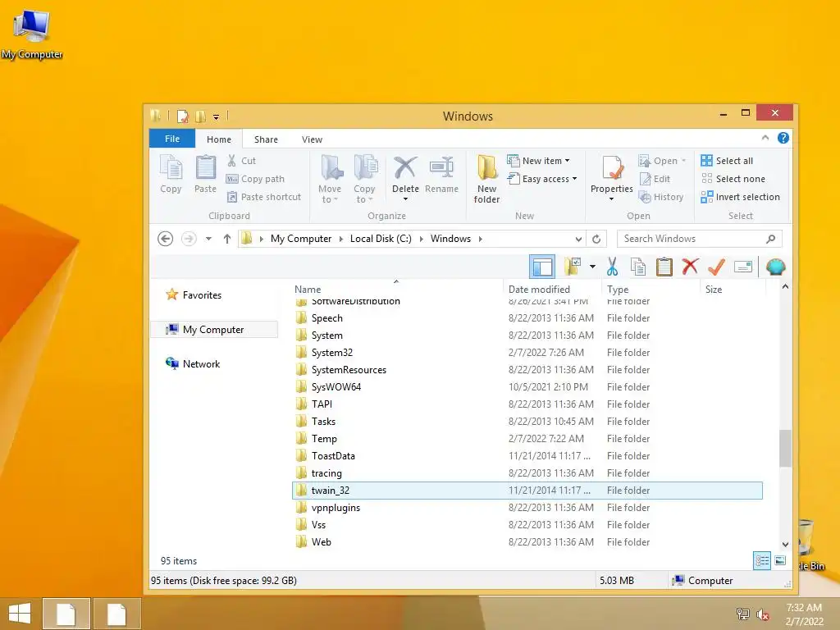
Task: Click the Delete X icon in ribbon
Action: 405,167
